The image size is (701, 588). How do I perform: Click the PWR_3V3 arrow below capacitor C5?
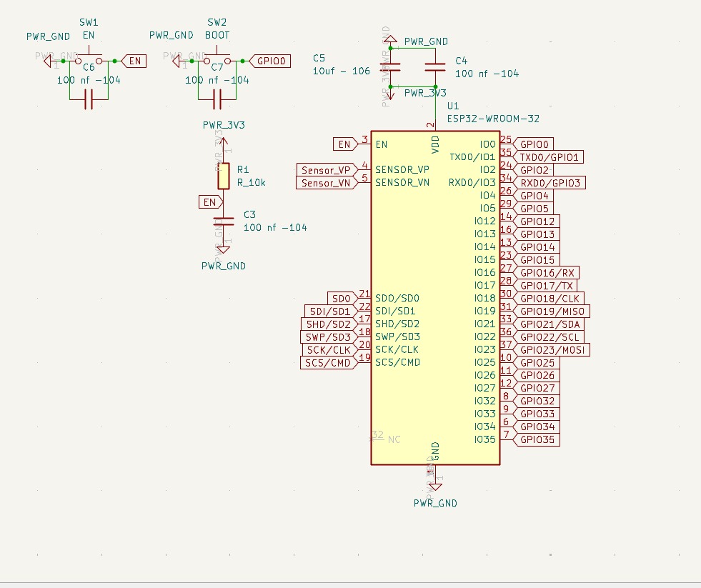(x=390, y=95)
